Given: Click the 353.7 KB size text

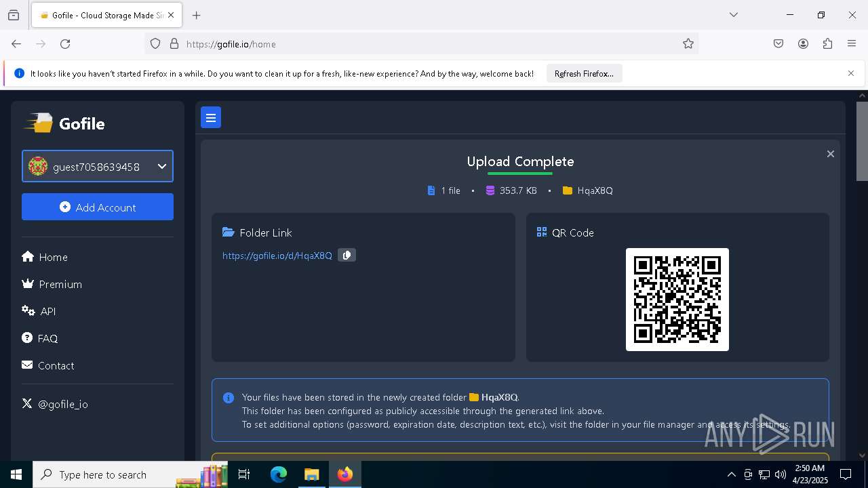Looking at the screenshot, I should point(518,190).
